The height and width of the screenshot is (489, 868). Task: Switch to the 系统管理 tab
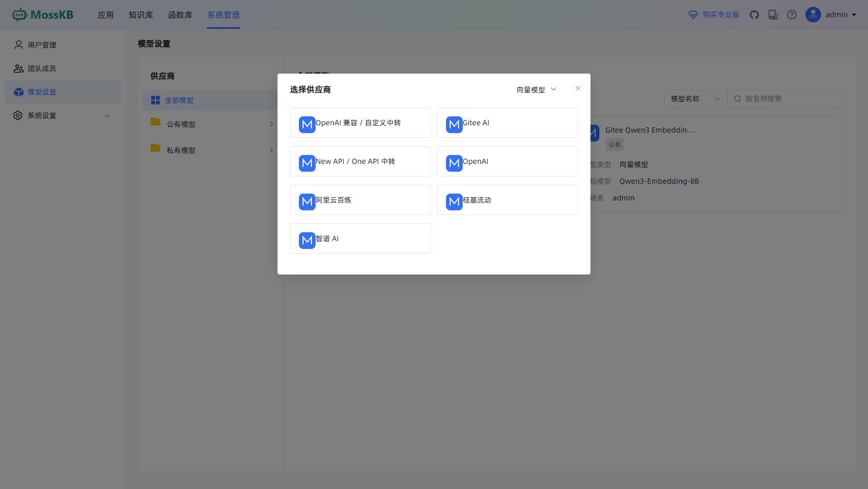point(224,15)
